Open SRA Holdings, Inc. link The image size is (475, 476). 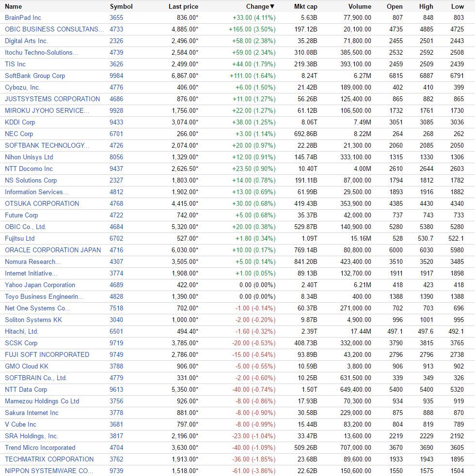tap(32, 436)
